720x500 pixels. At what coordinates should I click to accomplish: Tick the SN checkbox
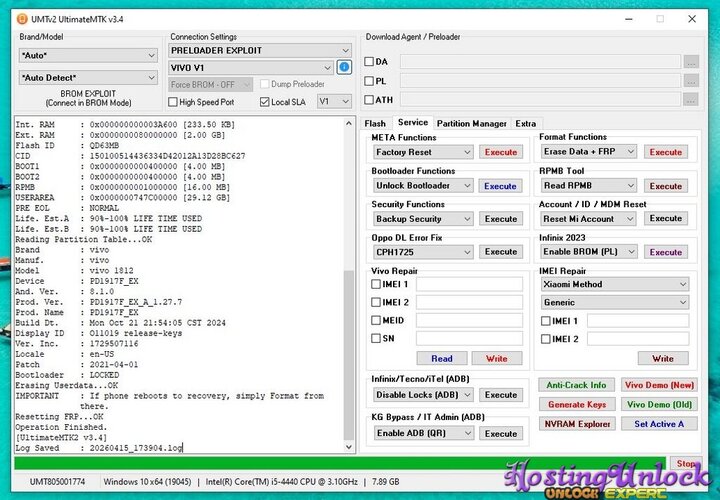pyautogui.click(x=376, y=338)
